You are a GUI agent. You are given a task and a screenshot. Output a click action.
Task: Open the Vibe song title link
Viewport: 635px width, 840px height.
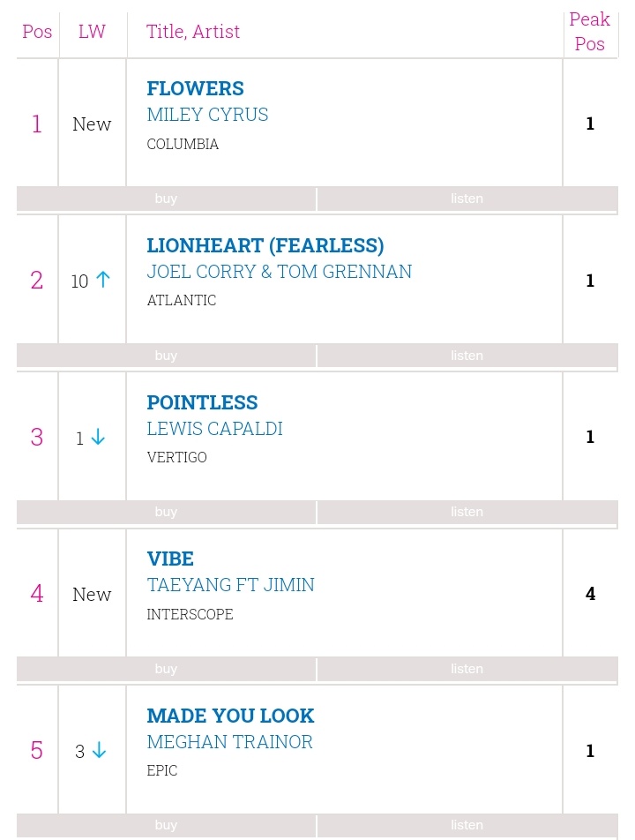point(170,559)
